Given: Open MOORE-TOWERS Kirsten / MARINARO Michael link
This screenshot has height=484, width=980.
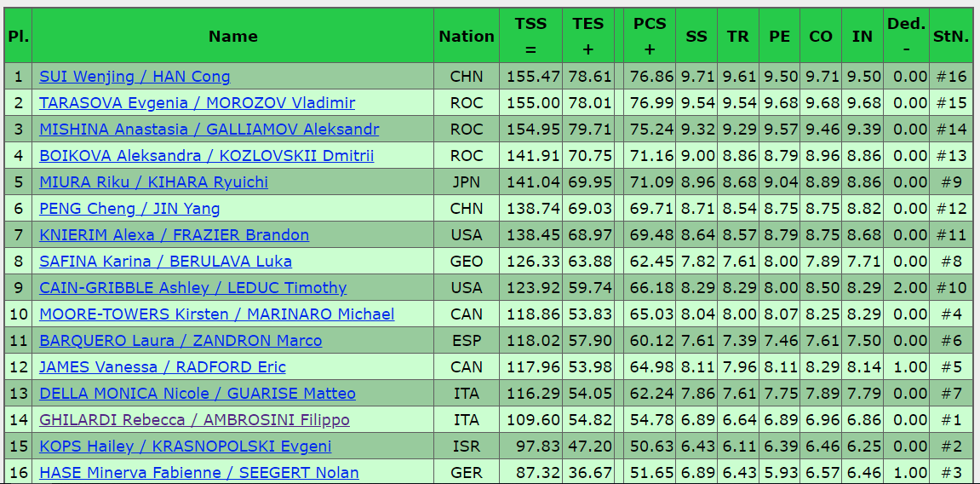Looking at the screenshot, I should click(x=217, y=314).
